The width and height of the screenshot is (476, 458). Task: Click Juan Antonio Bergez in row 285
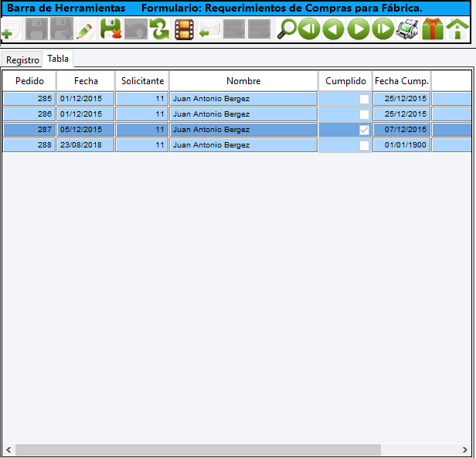click(x=243, y=99)
